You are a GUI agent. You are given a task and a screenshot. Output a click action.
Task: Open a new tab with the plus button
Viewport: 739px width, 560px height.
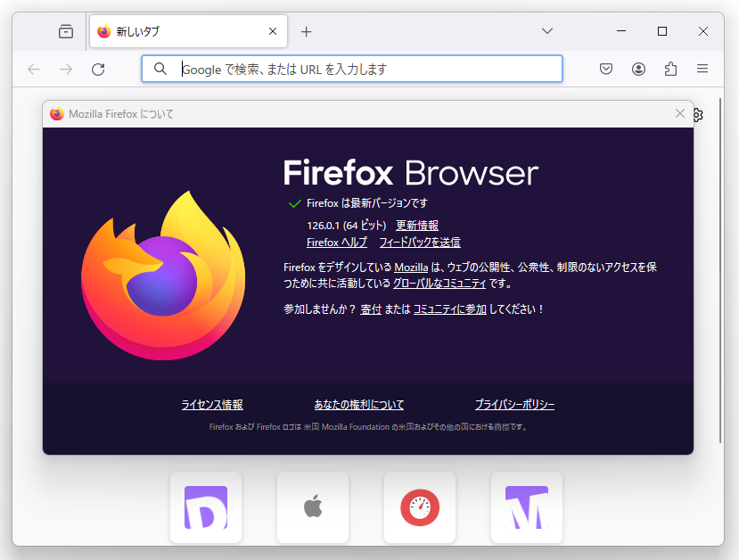pos(307,29)
